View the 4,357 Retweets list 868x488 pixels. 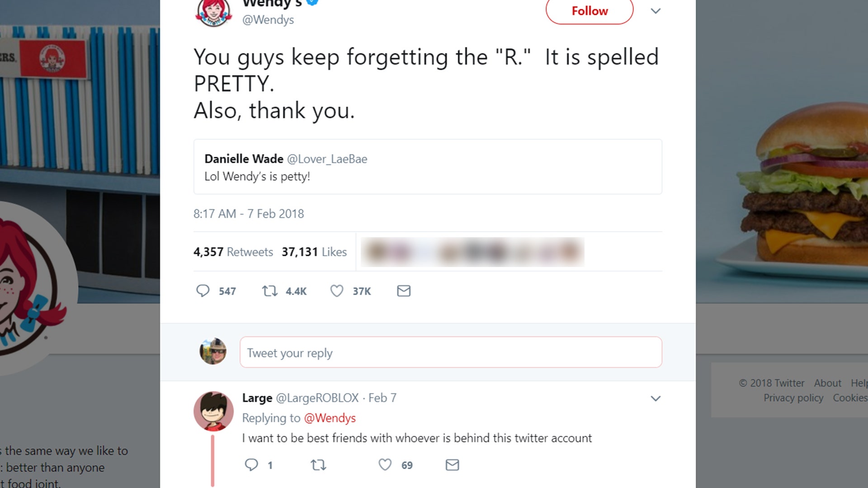click(233, 252)
